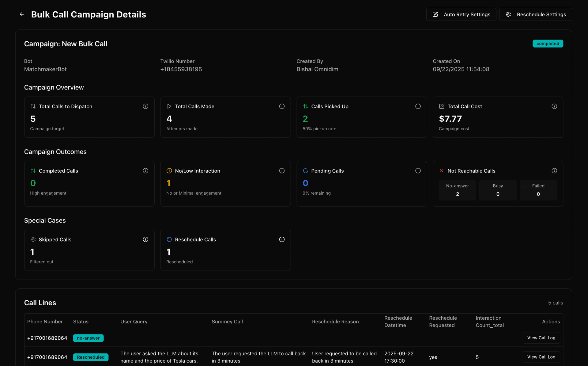Click the info icon on Completed Calls card
588x366 pixels.
click(x=145, y=170)
